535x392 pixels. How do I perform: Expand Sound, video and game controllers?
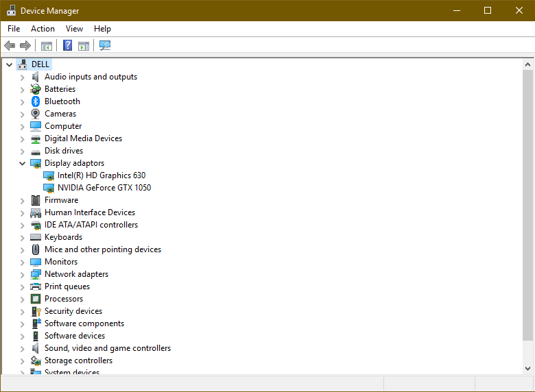pos(22,349)
